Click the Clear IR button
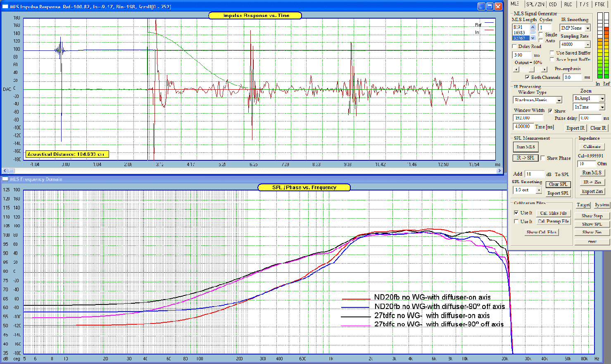 598,128
